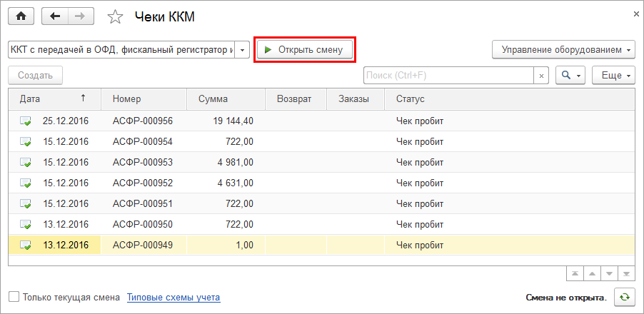Add page to favorites with star icon

tap(114, 16)
